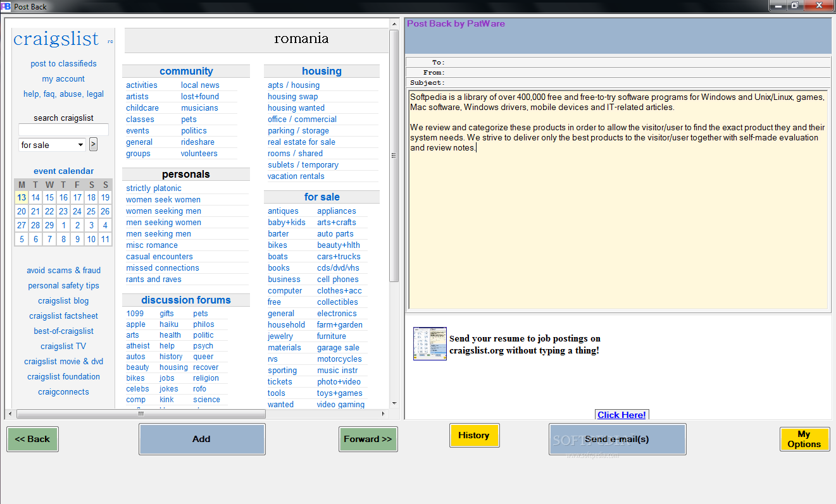This screenshot has width=836, height=504.
Task: Open 'activities' under community
Action: coord(142,85)
